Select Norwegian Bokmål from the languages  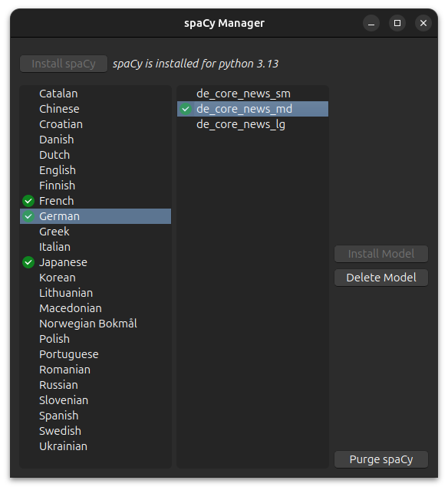pos(95,324)
